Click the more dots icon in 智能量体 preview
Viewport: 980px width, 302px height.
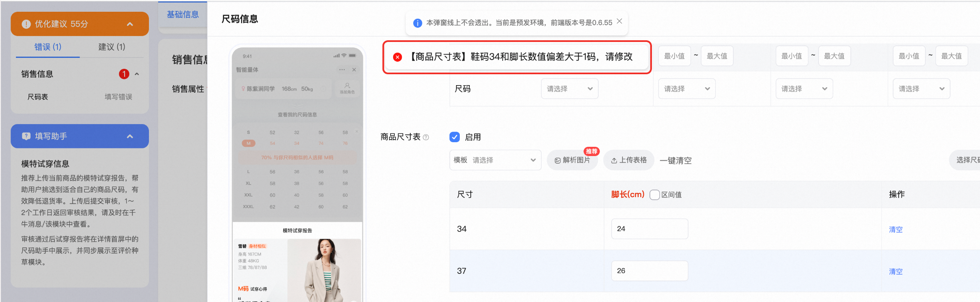click(x=342, y=70)
